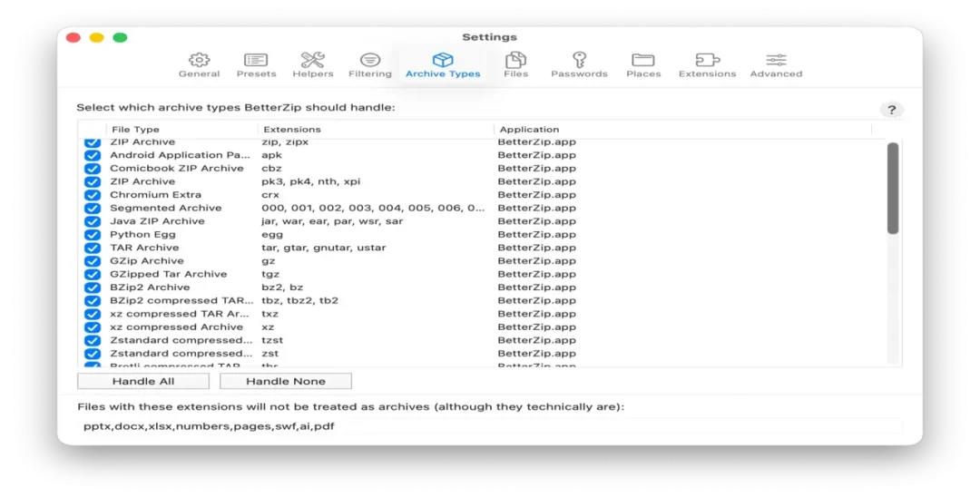Click the archive list vertical scrollbar

893,189
